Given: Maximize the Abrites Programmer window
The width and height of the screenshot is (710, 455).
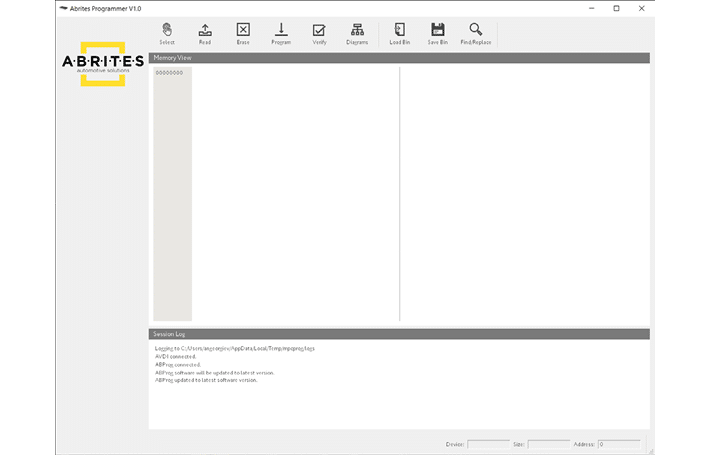Looking at the screenshot, I should tap(616, 8).
